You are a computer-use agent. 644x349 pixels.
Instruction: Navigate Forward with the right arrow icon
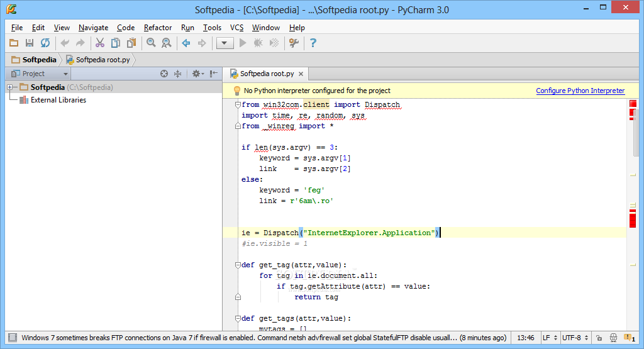point(202,43)
